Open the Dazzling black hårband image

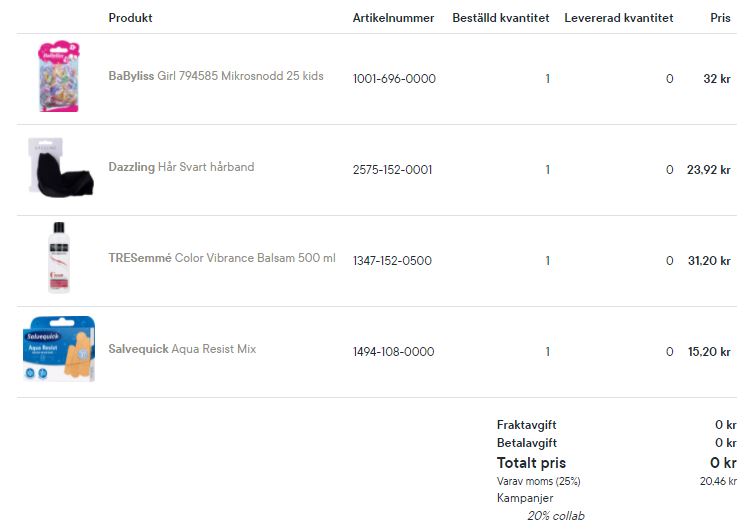click(x=60, y=167)
